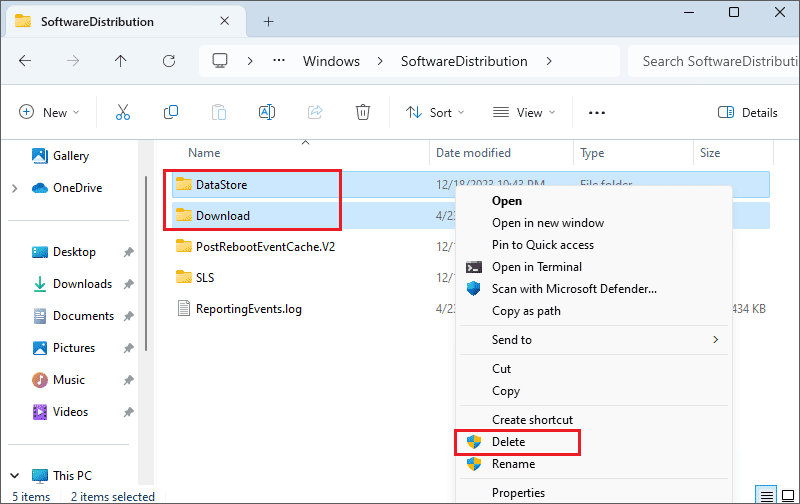Click the Search SoftwareDistribution box
This screenshot has height=504, width=800.
pos(714,61)
